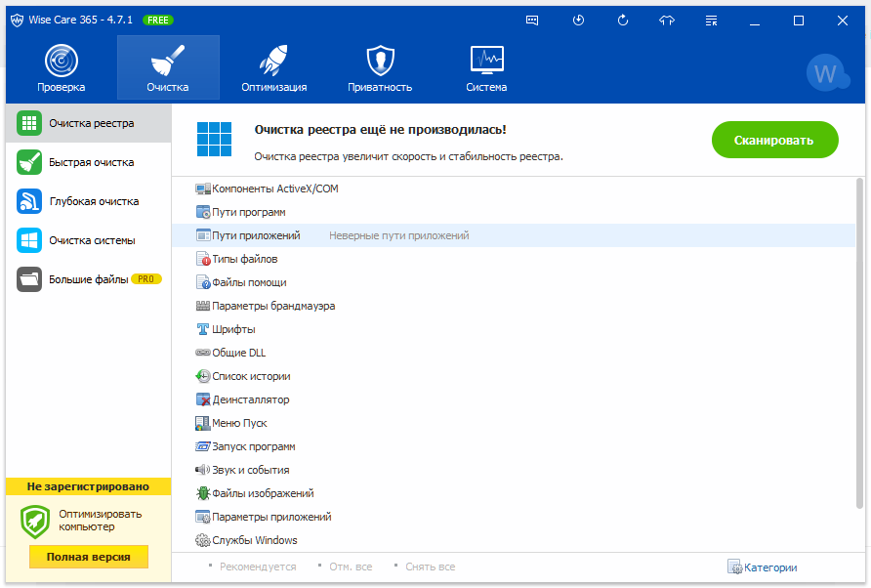
Task: Click the refresh arrow icon in title bar
Action: point(623,20)
